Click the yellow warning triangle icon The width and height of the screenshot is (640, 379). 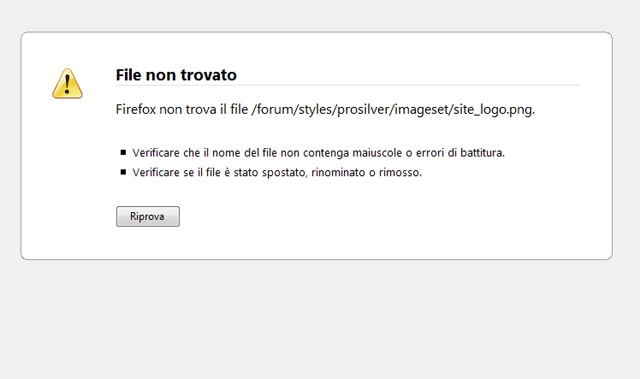point(67,84)
